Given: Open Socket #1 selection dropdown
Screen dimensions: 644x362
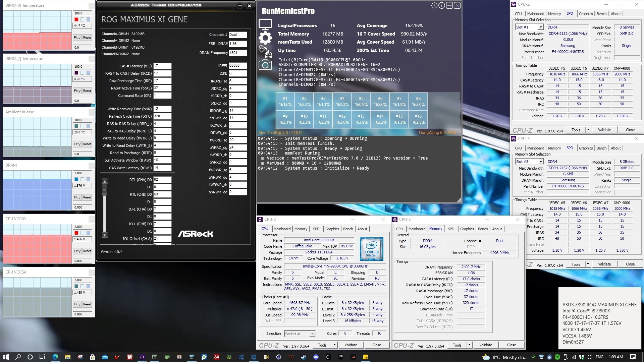Looking at the screenshot, I should tap(312, 334).
